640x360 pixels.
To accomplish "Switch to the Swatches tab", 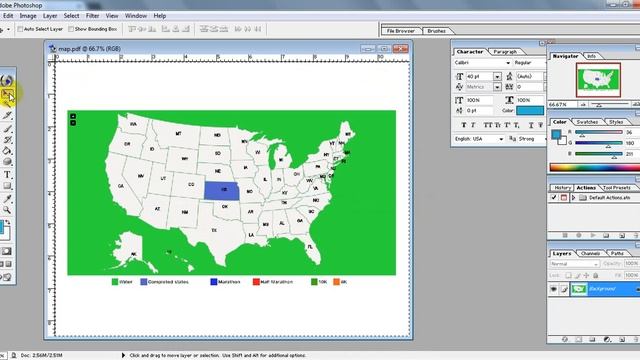I will [x=587, y=122].
